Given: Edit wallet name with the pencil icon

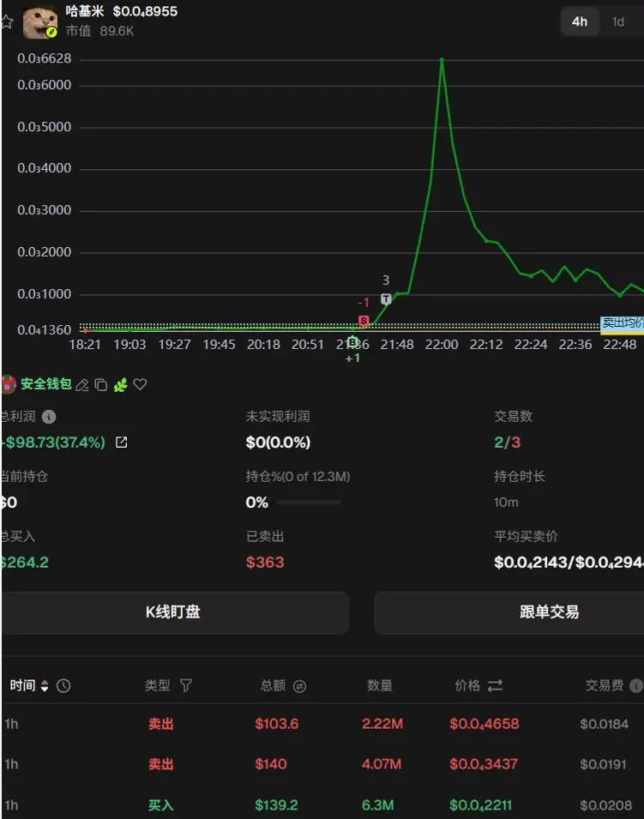Looking at the screenshot, I should [82, 385].
